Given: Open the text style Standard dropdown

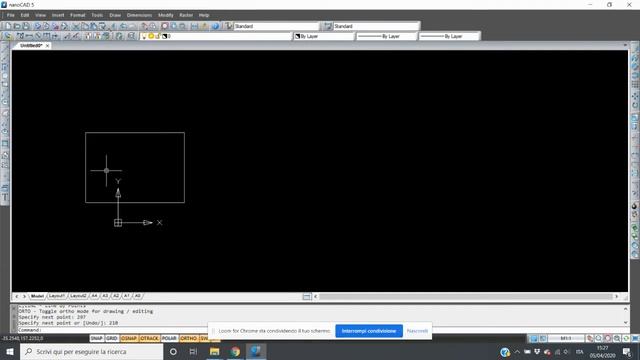Looking at the screenshot, I should 276,26.
